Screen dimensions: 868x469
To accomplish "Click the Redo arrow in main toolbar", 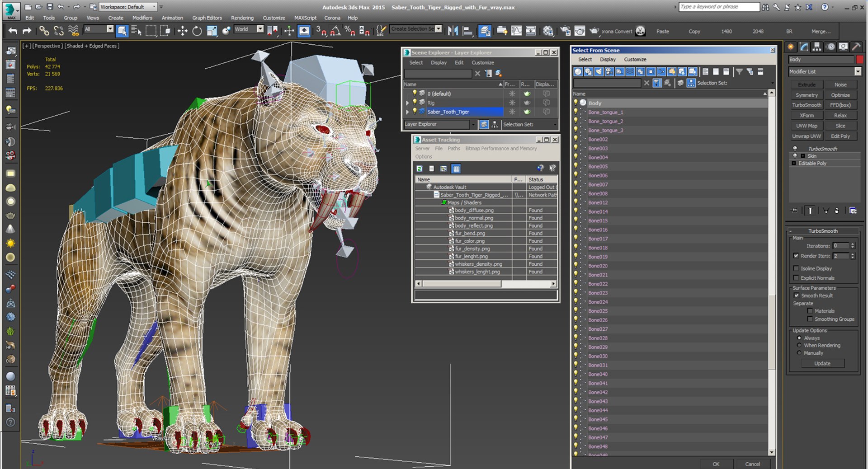I will (x=27, y=31).
